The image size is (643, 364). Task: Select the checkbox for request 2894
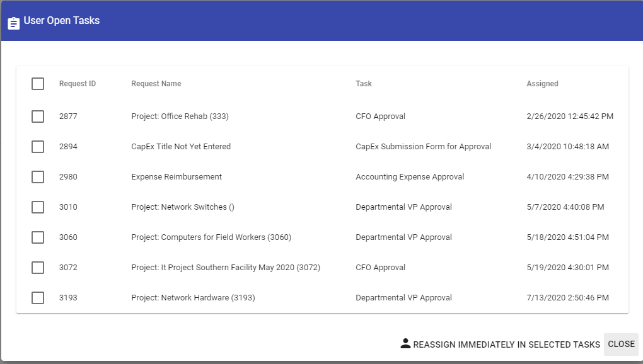(38, 147)
